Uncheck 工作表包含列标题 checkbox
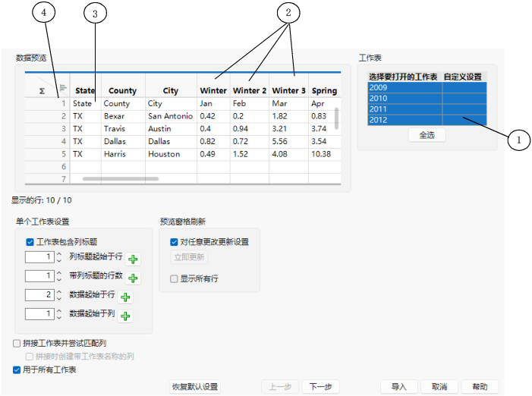Screen dimensions: 532x396 30,242
